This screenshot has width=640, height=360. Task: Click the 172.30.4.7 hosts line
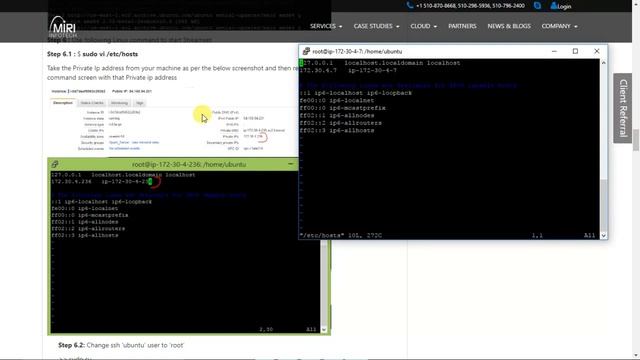click(348, 70)
